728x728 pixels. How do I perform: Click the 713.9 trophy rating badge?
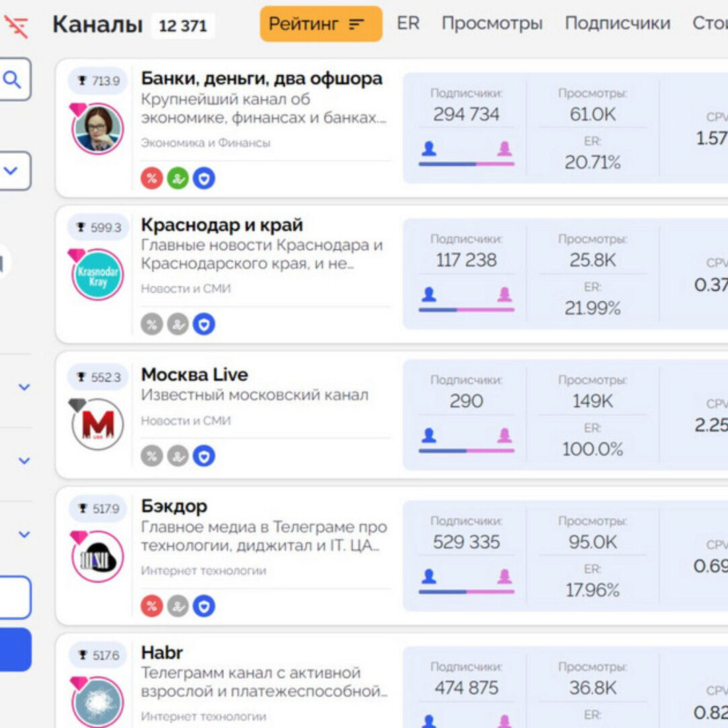click(x=98, y=81)
